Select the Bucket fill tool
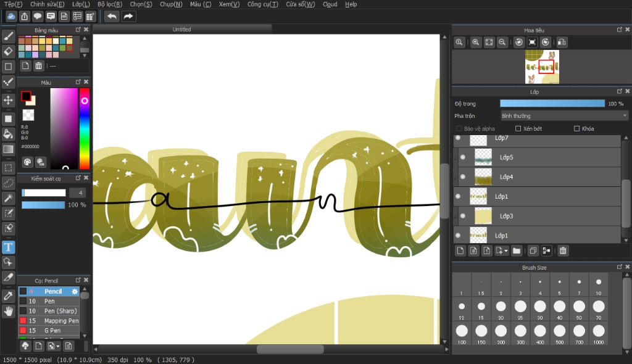The image size is (632, 364). (x=8, y=134)
